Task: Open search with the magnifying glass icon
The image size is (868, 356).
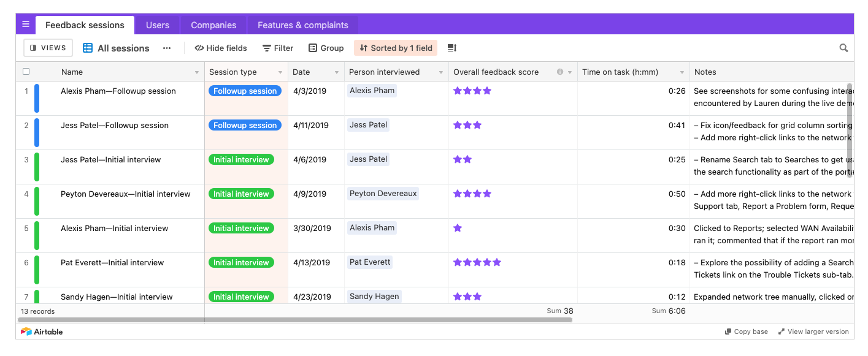Action: [843, 47]
